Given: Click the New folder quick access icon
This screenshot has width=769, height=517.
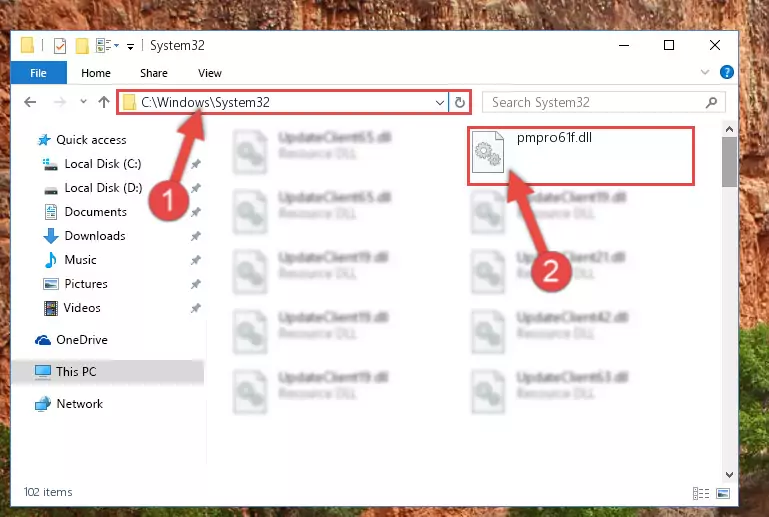Looking at the screenshot, I should (x=82, y=46).
